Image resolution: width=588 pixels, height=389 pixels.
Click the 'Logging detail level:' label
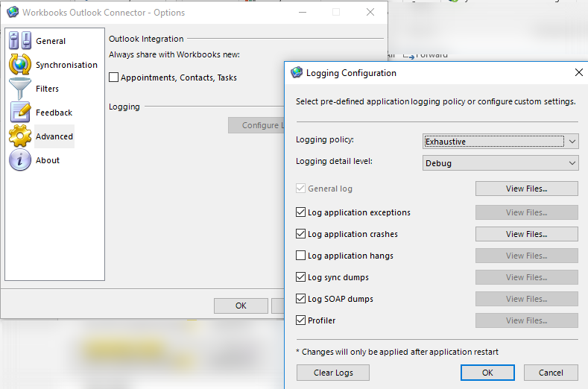[334, 161]
